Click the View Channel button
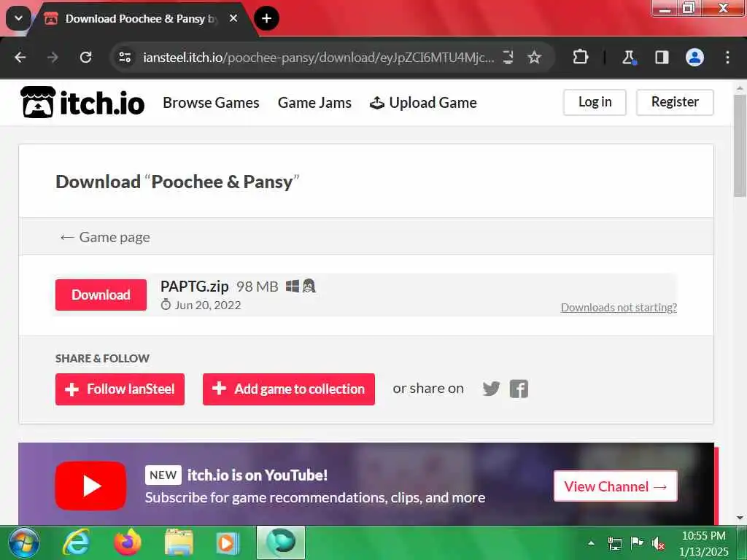 pyautogui.click(x=616, y=486)
